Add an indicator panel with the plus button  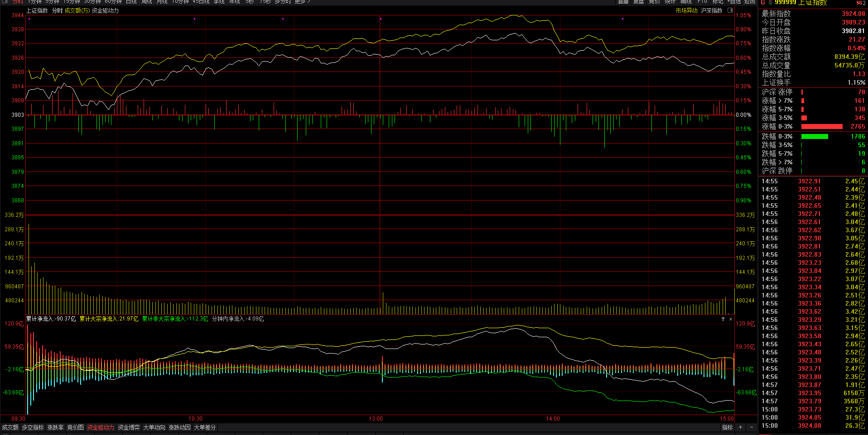(x=740, y=427)
